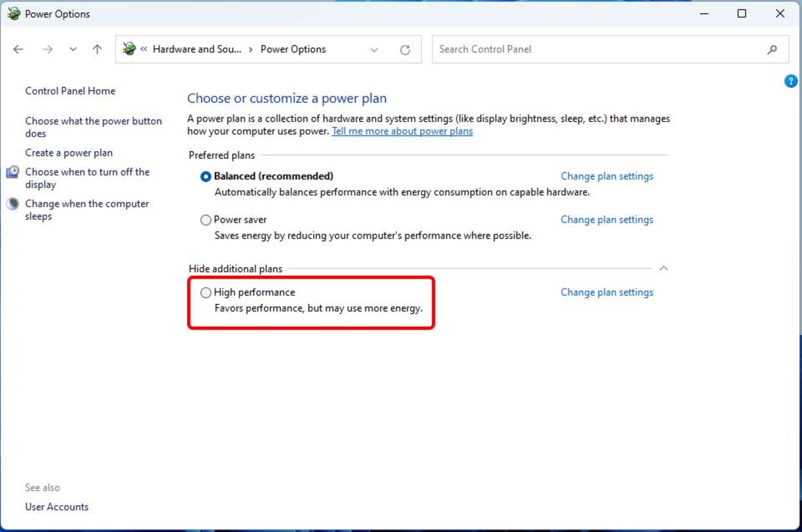Click the search magnifier icon
The image size is (802, 532).
click(772, 50)
